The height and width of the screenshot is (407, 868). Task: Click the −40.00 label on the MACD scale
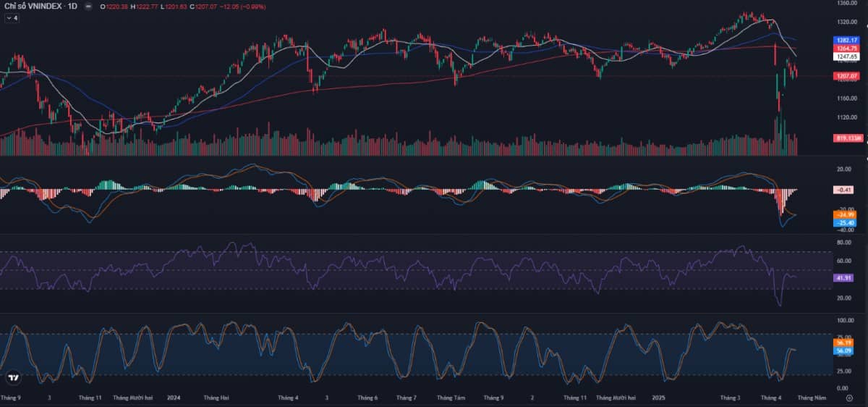[846, 230]
